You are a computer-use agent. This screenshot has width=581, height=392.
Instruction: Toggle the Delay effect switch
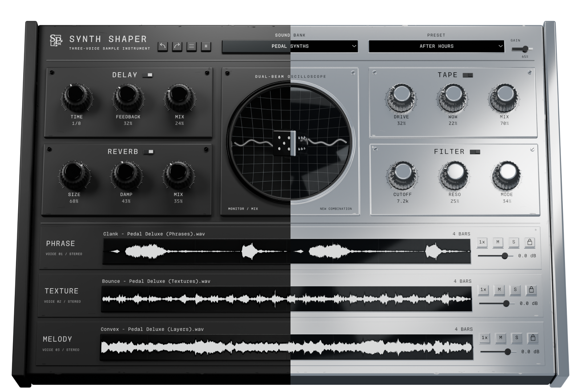[148, 75]
